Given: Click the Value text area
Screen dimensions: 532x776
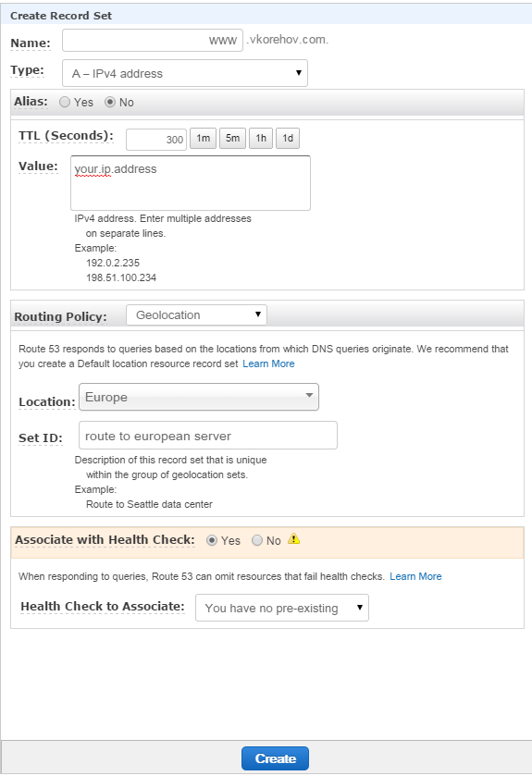Looking at the screenshot, I should (x=191, y=183).
